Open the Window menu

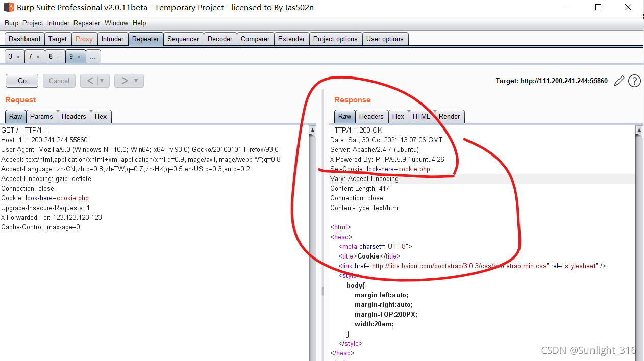[x=116, y=23]
